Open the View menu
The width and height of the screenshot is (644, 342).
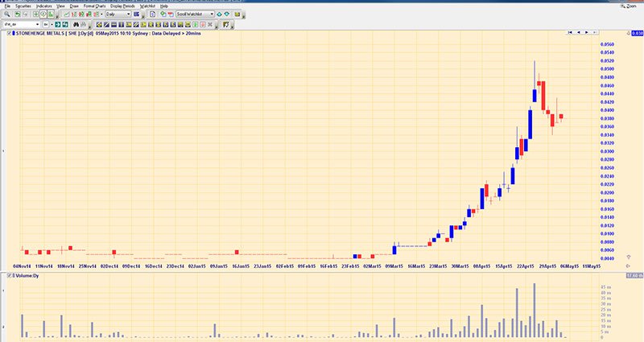(60, 6)
